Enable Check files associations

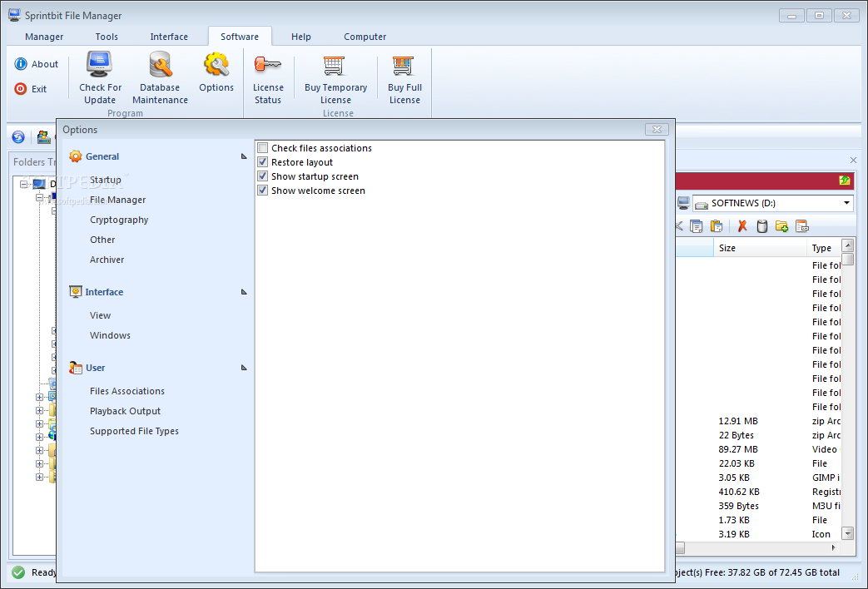point(263,148)
